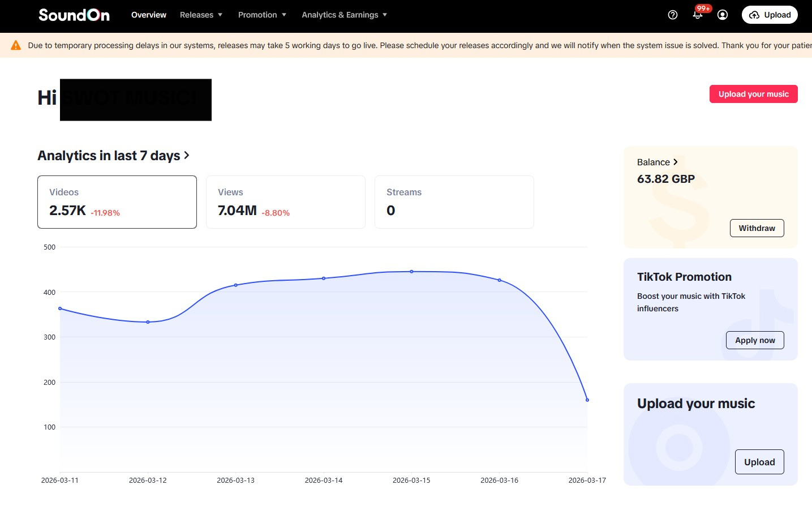
Task: Click Upload in the Upload your music card
Action: pyautogui.click(x=759, y=462)
